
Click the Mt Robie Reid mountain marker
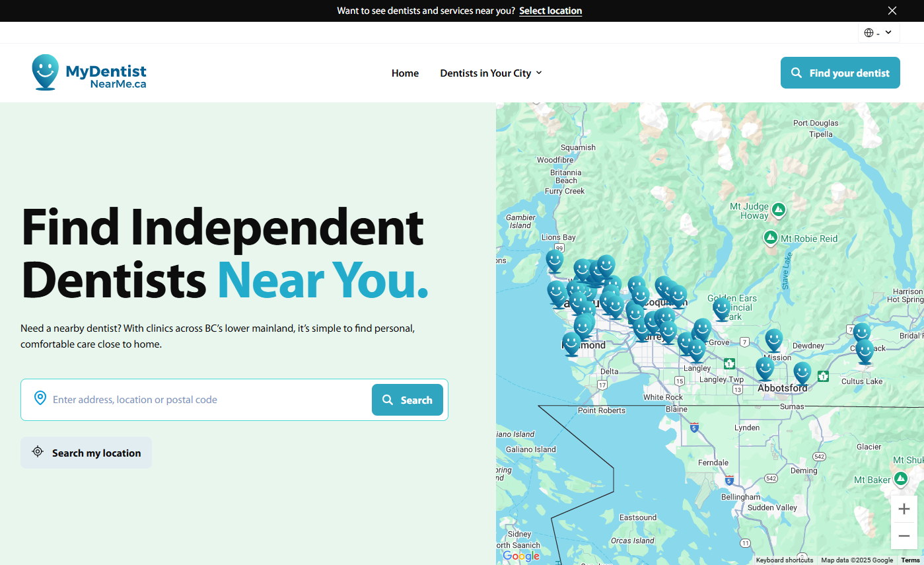(770, 238)
